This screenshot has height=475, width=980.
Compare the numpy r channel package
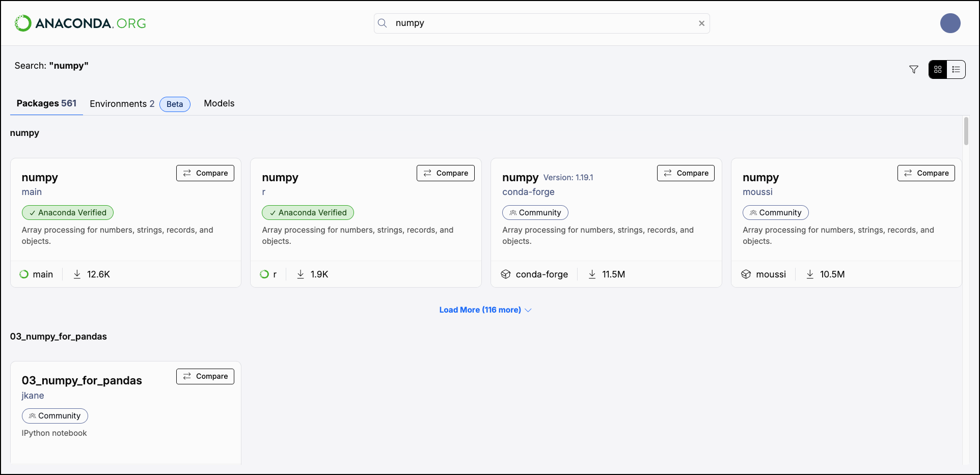(x=446, y=173)
